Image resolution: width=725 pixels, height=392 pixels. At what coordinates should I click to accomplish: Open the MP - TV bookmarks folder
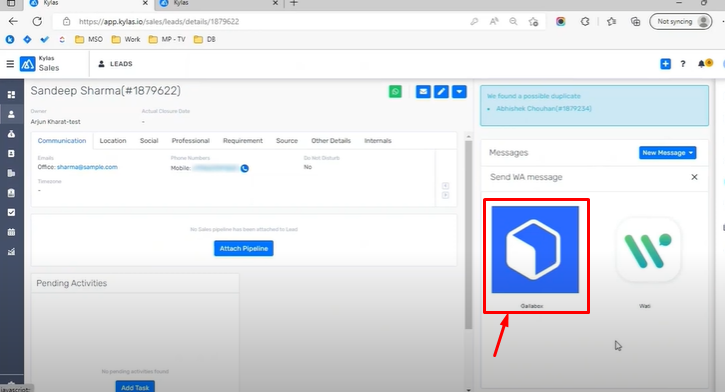click(x=167, y=39)
